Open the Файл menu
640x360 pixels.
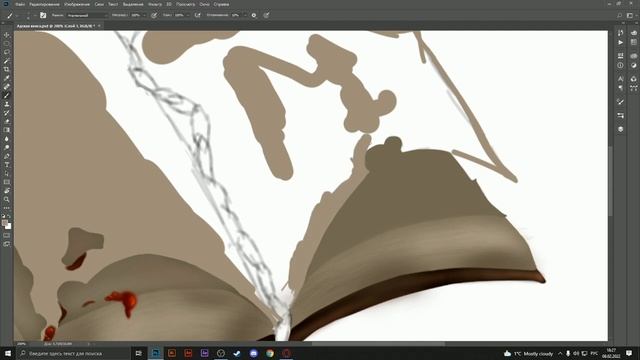point(20,4)
